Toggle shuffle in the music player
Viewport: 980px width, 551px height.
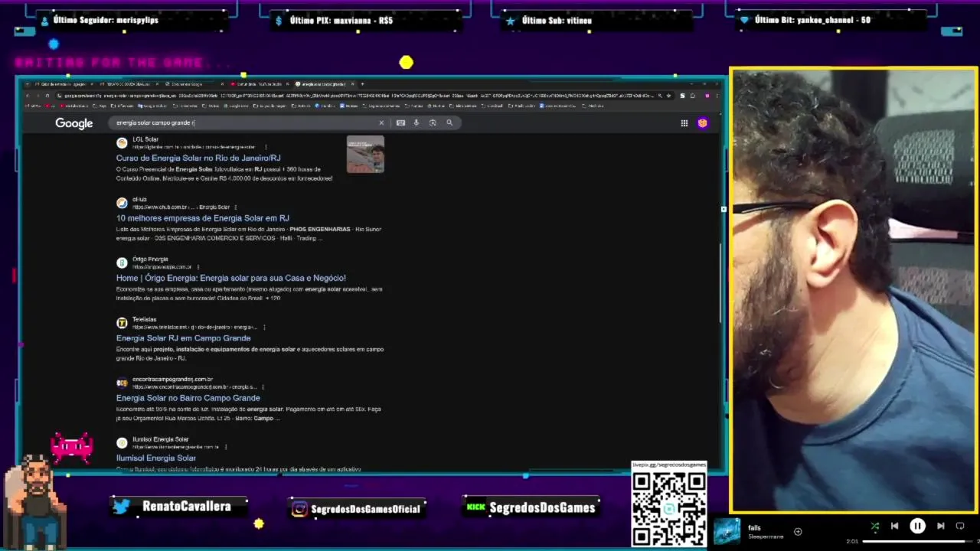pyautogui.click(x=874, y=527)
